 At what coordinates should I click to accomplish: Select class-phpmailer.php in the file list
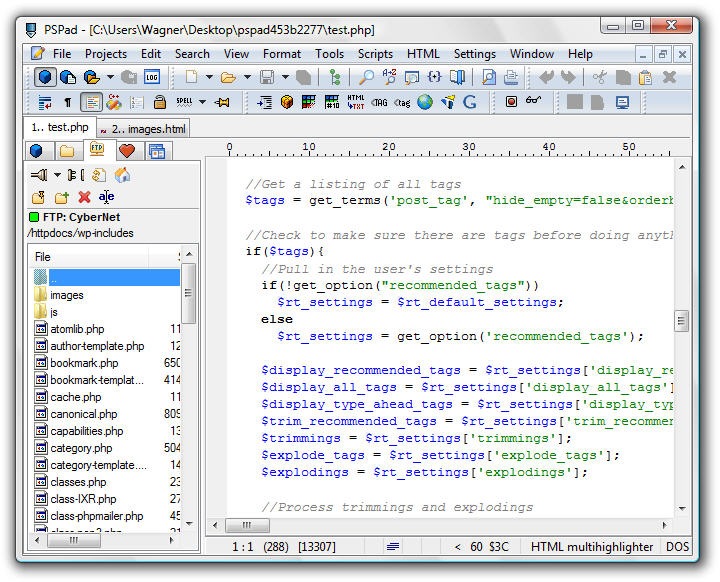[x=97, y=516]
